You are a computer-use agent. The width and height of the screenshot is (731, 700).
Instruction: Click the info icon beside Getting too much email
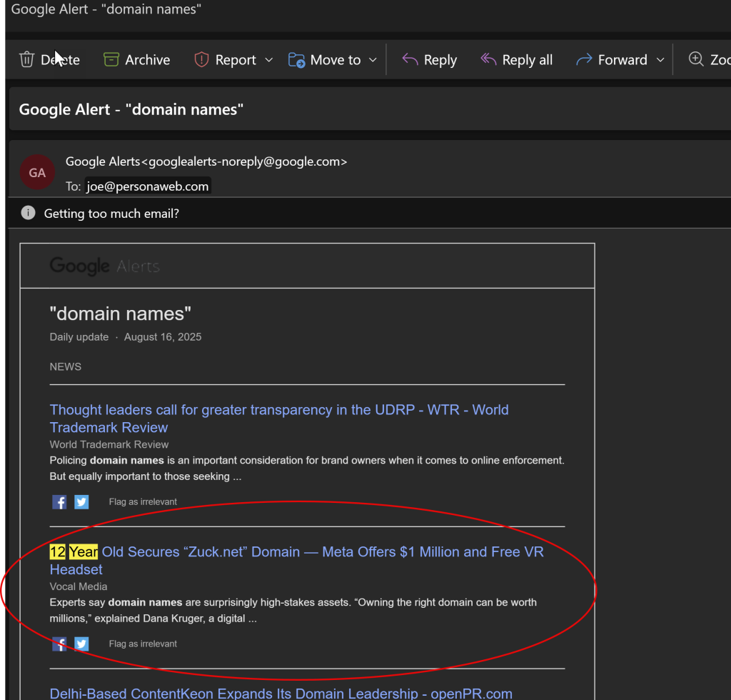tap(28, 213)
